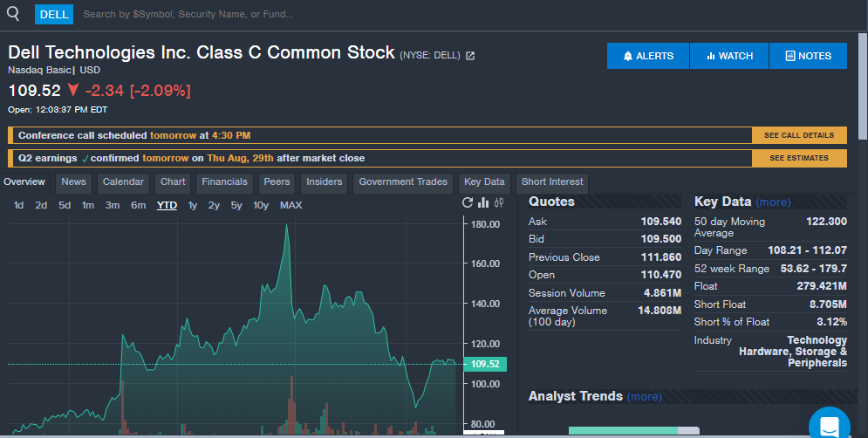Switch chart to bar chart icon

483,202
